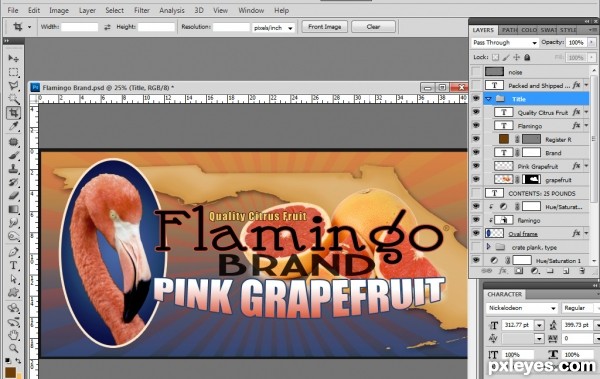Delete layer with trash icon
Screen dimensions: 600x379
pos(582,271)
